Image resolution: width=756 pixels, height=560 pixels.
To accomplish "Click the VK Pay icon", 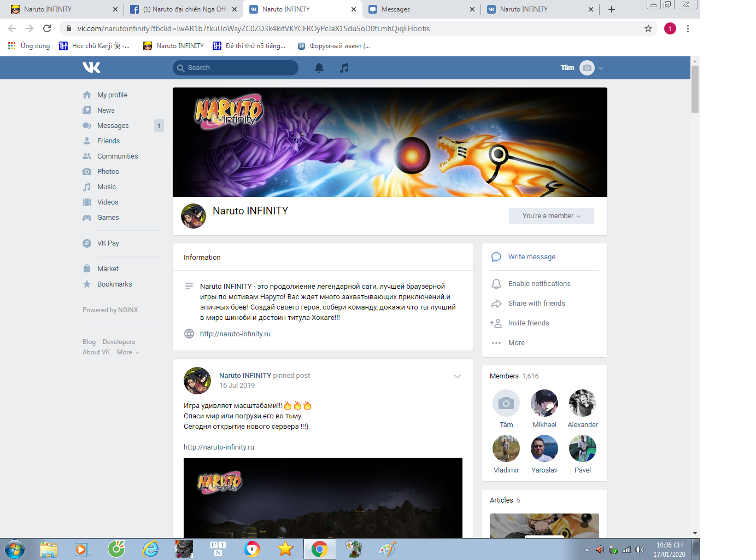I will point(87,243).
